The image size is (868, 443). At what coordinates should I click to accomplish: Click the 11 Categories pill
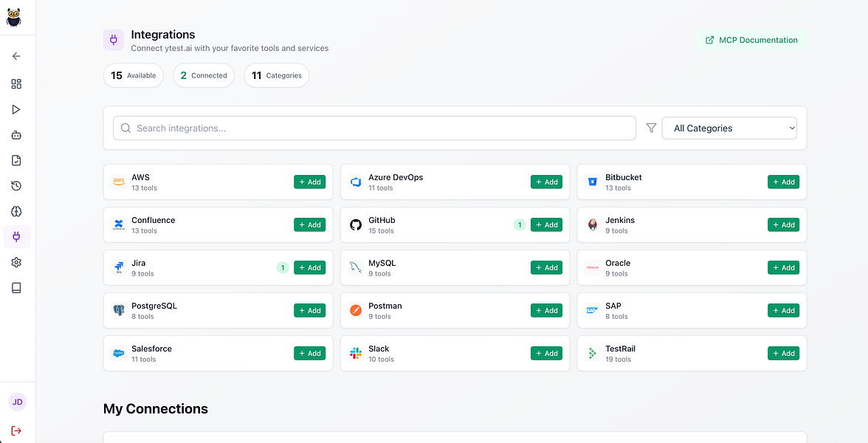coord(276,75)
